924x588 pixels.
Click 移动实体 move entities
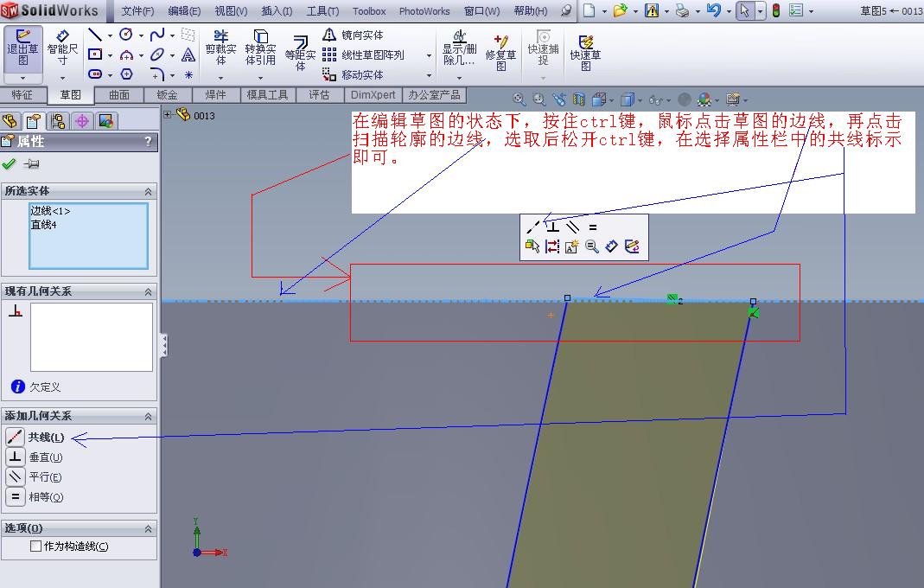click(353, 75)
